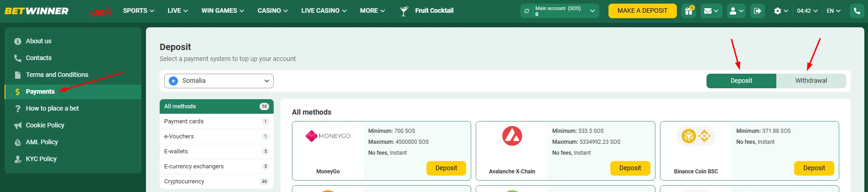Select the E-currency exchangers category
The height and width of the screenshot is (192, 868).
[x=217, y=167]
